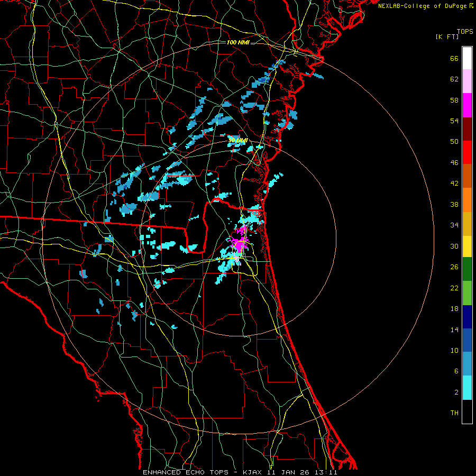The height and width of the screenshot is (476, 476).
Task: Click the 2 legend label
Action: (456, 392)
